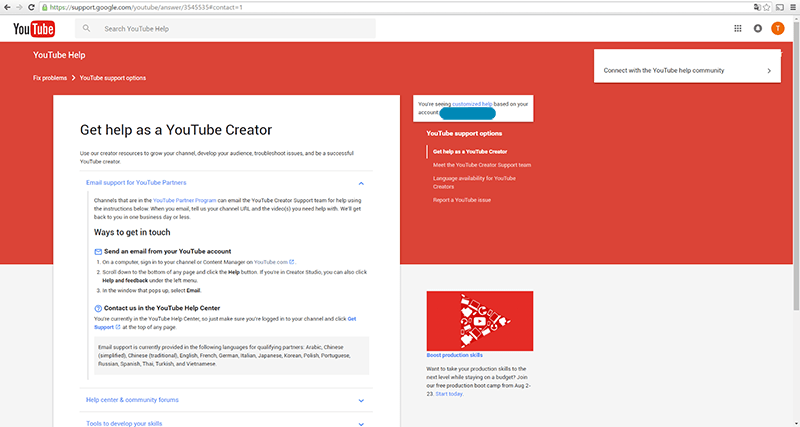Go to Fix problems breadcrumb
Viewport: 800px width, 427px height.
[x=50, y=78]
